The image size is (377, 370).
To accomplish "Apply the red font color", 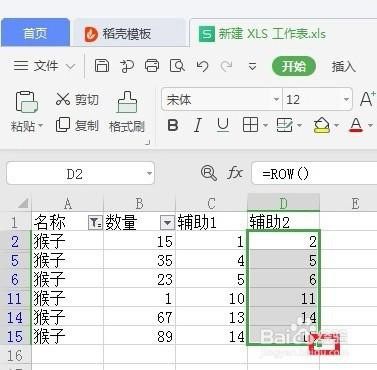I will (356, 125).
